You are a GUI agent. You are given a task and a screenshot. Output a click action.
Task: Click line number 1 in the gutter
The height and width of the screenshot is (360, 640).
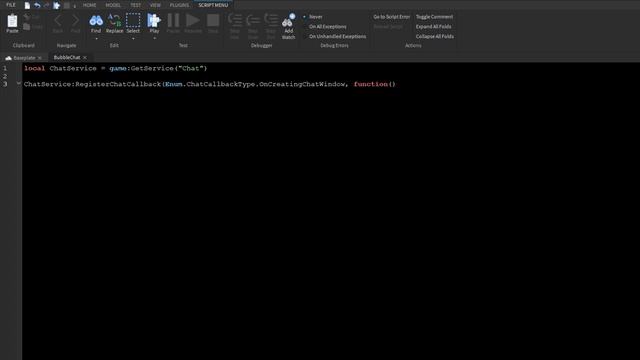5,68
